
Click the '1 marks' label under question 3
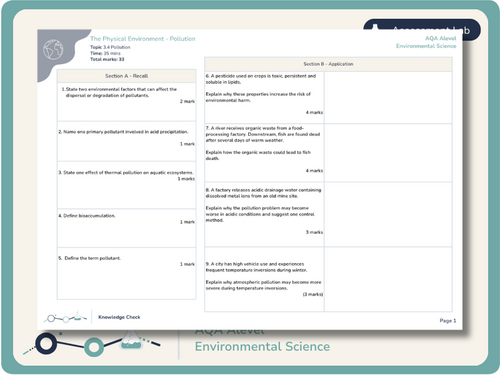point(186,179)
